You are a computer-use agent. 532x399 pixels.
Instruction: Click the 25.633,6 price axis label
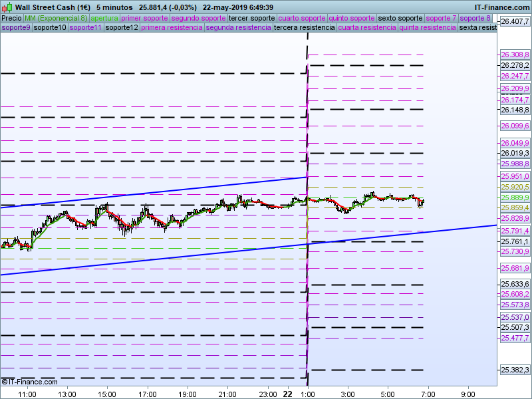pos(515,284)
